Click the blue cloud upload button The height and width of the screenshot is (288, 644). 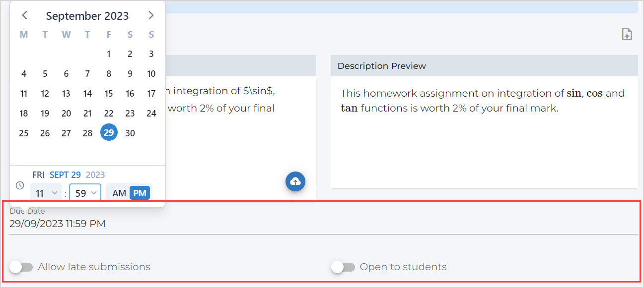coord(295,181)
